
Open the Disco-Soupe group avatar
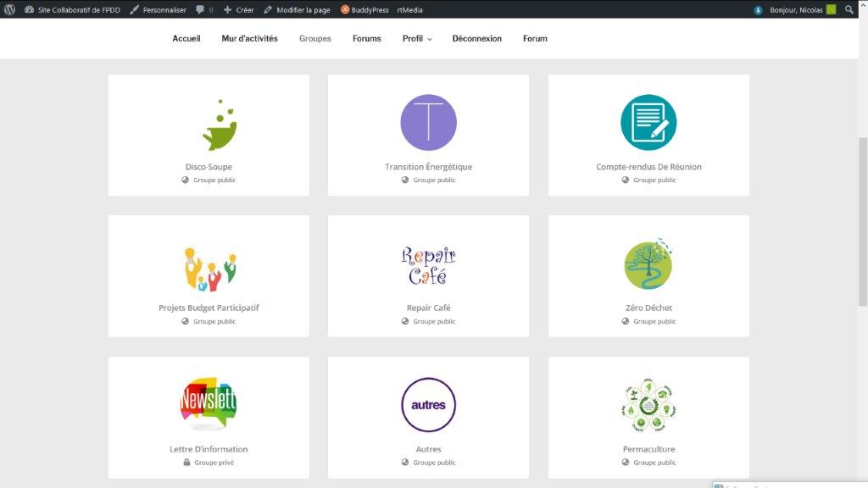(219, 124)
